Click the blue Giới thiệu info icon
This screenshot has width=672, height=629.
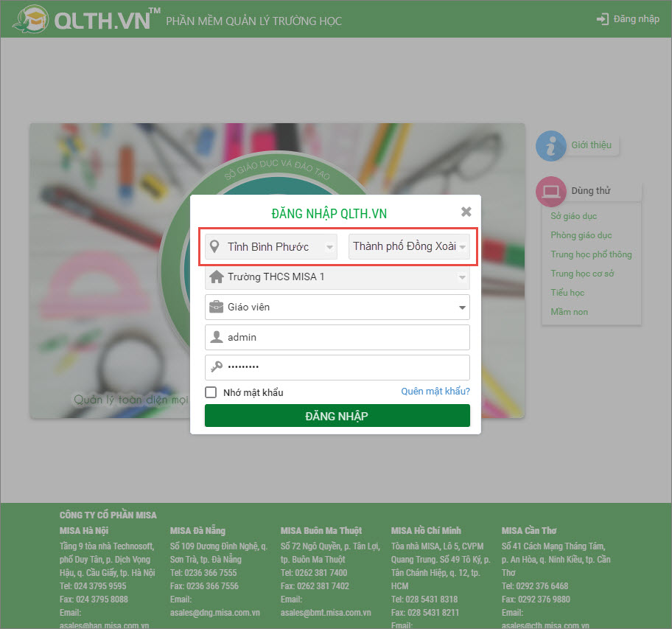[550, 146]
